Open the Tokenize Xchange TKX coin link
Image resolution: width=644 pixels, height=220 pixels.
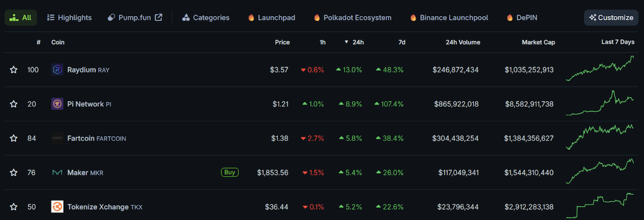tap(105, 207)
